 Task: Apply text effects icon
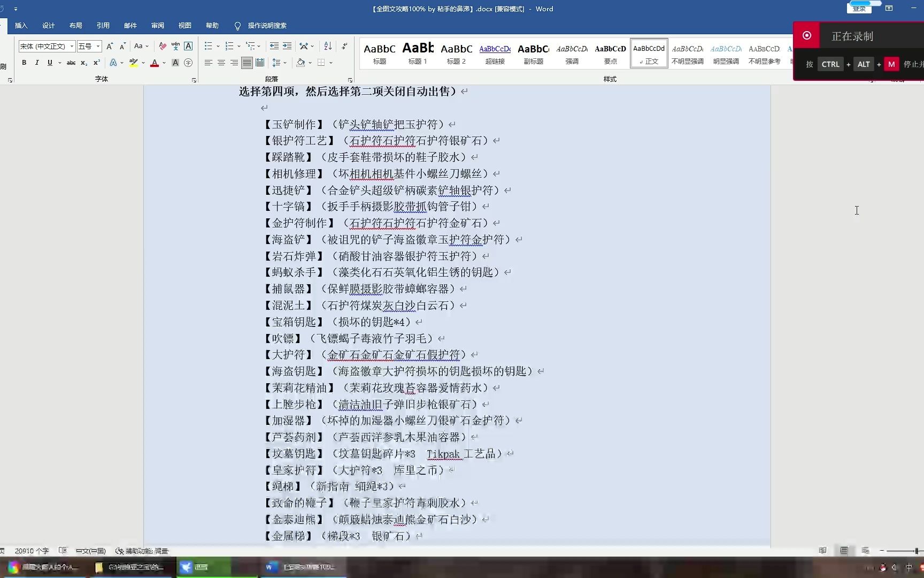(113, 63)
